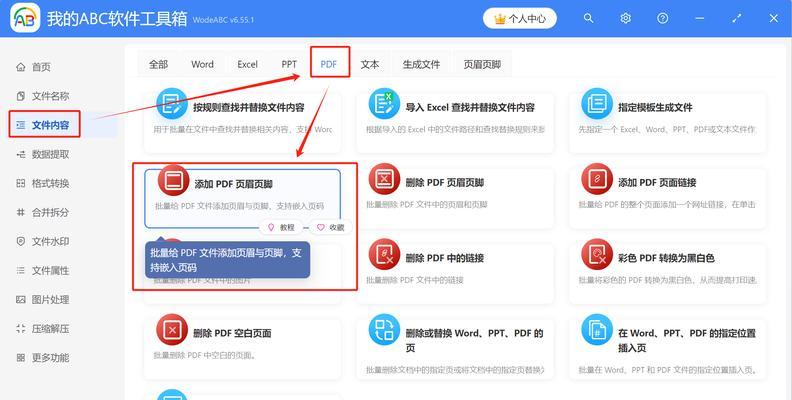The image size is (792, 400).
Task: Select 格式转换 in the sidebar
Action: (42, 183)
